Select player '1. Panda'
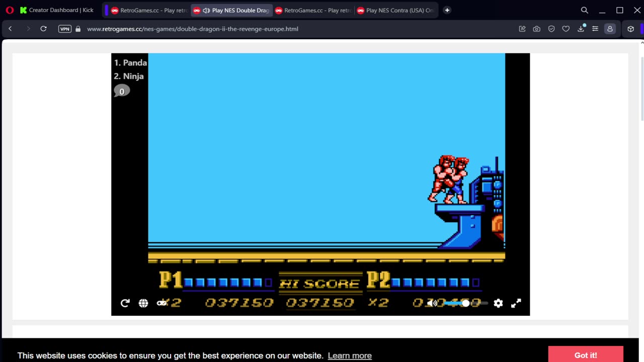644x362 pixels. click(130, 63)
